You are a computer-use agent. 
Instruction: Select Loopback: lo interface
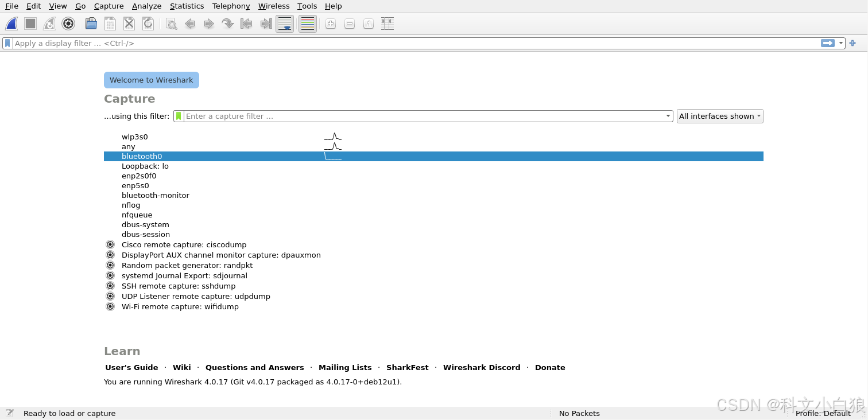433,166
